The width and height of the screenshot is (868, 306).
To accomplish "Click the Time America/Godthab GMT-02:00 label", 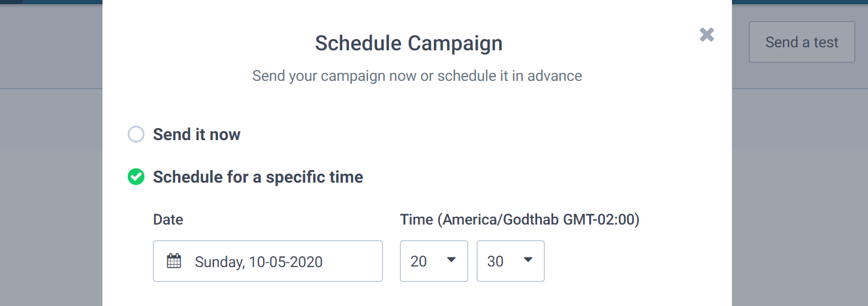I will click(520, 220).
